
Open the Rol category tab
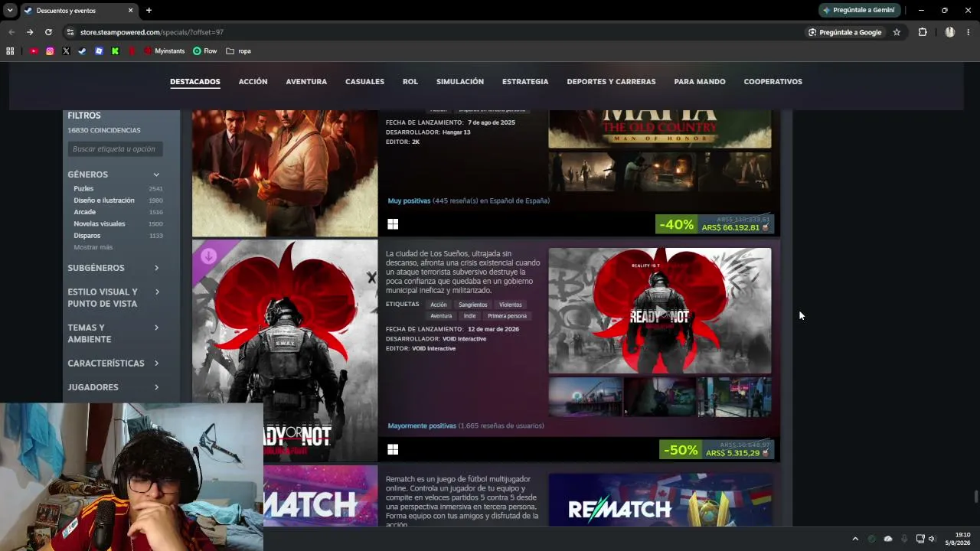coord(410,82)
